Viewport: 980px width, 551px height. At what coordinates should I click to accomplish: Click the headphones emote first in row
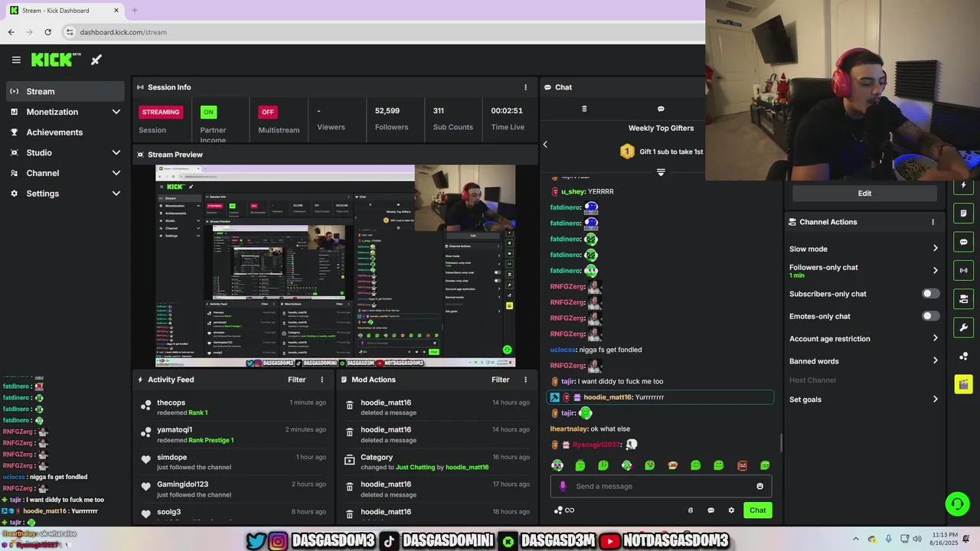[x=557, y=465]
